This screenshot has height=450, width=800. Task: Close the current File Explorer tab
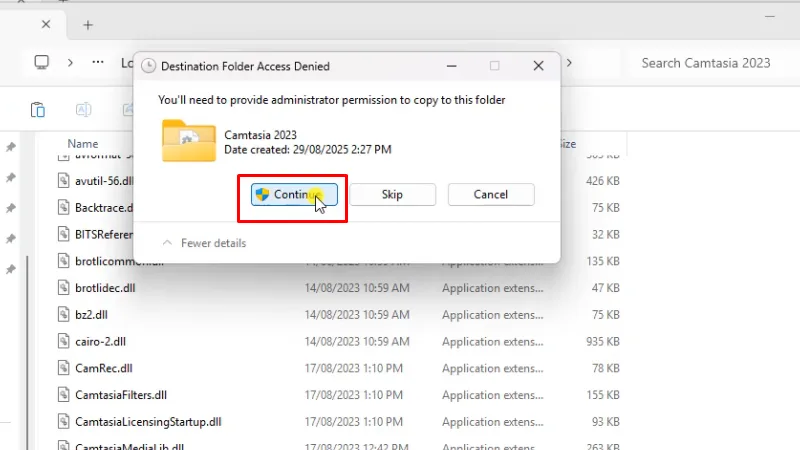point(47,24)
